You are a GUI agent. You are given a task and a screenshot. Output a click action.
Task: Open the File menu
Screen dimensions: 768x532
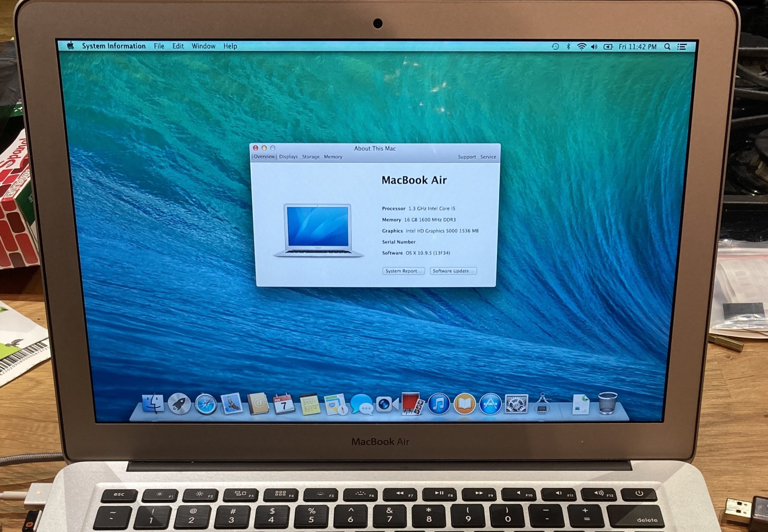(x=159, y=46)
